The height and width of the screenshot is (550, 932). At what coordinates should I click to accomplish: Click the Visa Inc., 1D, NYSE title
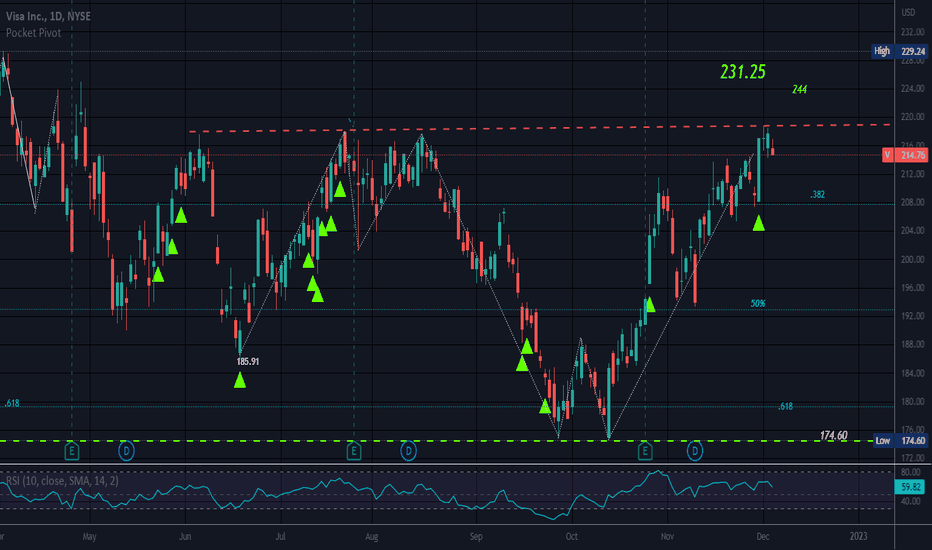click(x=48, y=16)
